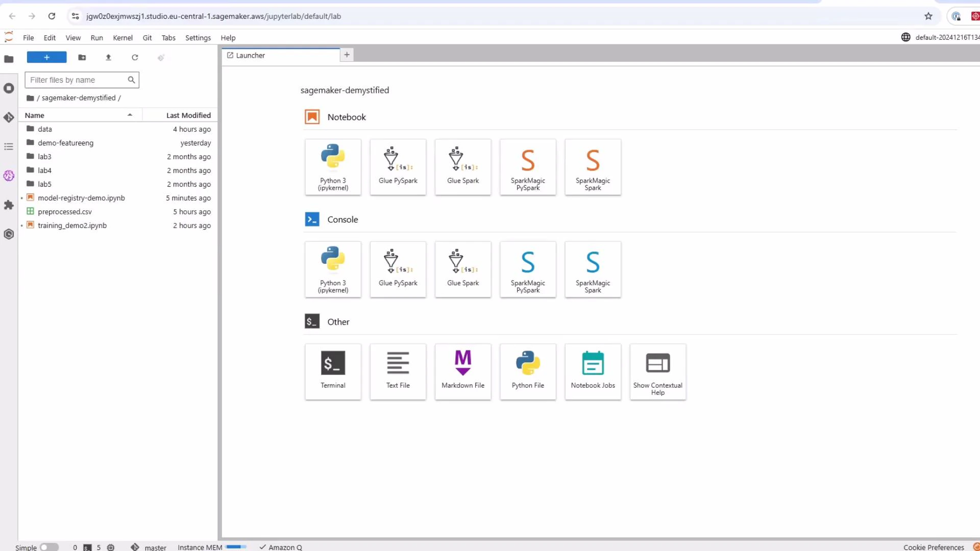Click Cookie Preferences link

click(x=934, y=547)
